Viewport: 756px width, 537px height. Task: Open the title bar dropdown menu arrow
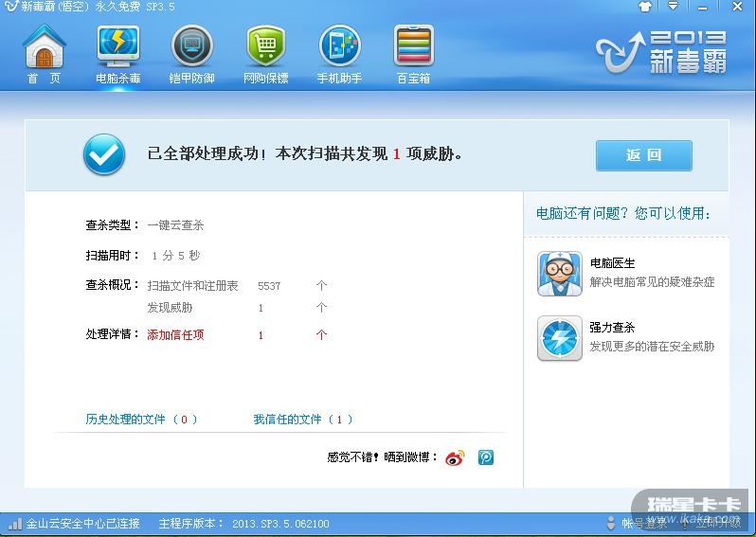(673, 7)
